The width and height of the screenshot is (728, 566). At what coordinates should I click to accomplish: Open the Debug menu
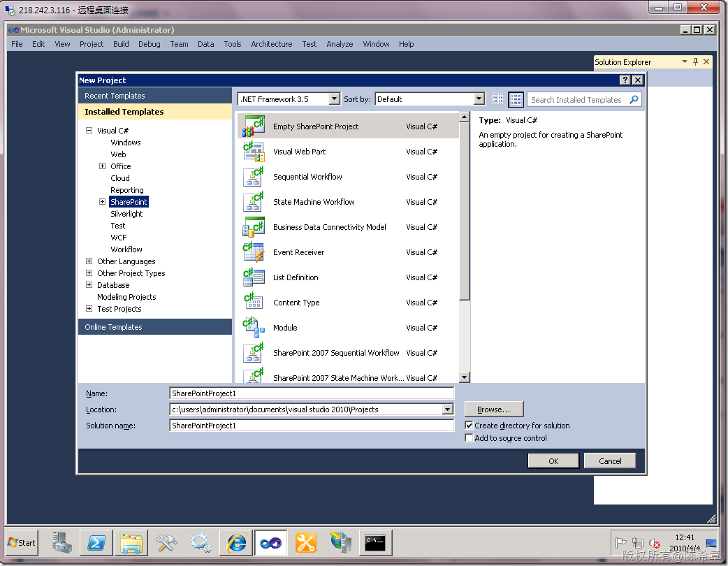[x=149, y=44]
